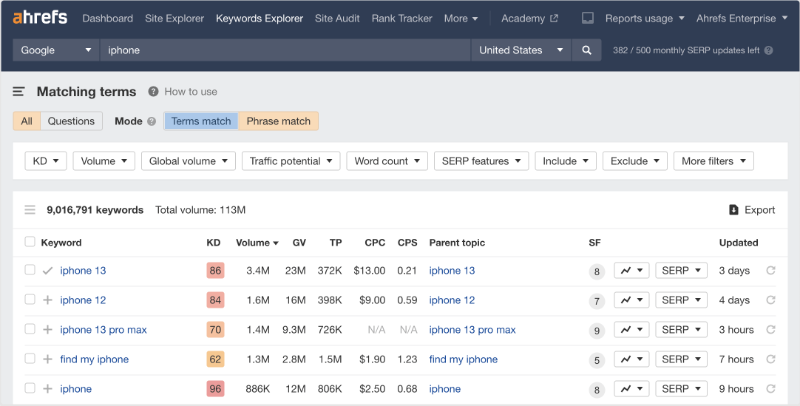The width and height of the screenshot is (800, 406).
Task: Click the Mode help question icon
Action: click(x=152, y=121)
